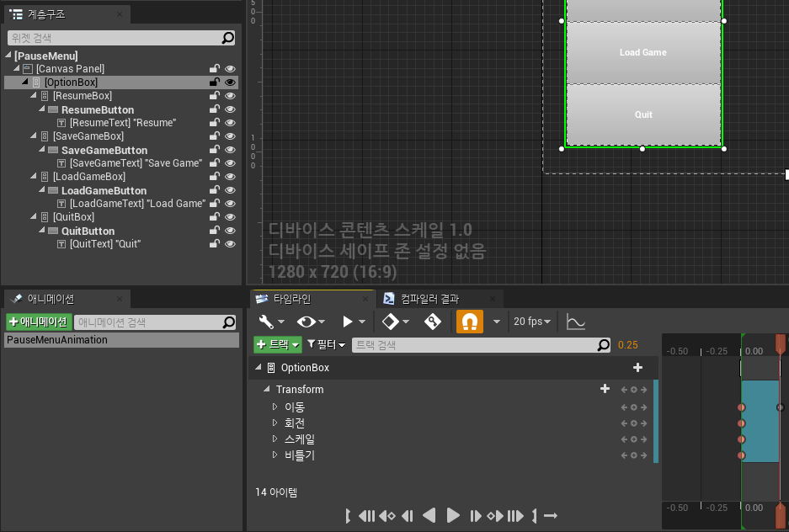Screen dimensions: 789x532
Task: Collapse the QuitButton tree node
Action: pyautogui.click(x=42, y=230)
